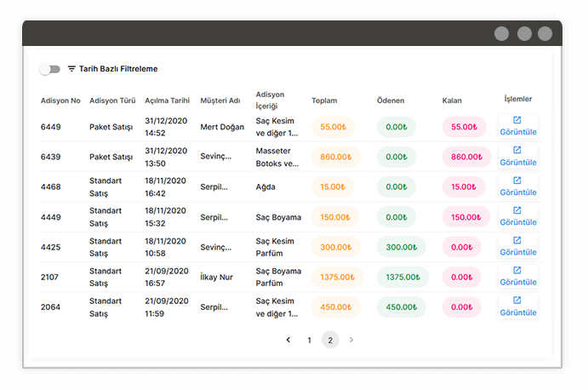Click the date 21/09/2020 16:57
588x390 pixels.
[167, 277]
